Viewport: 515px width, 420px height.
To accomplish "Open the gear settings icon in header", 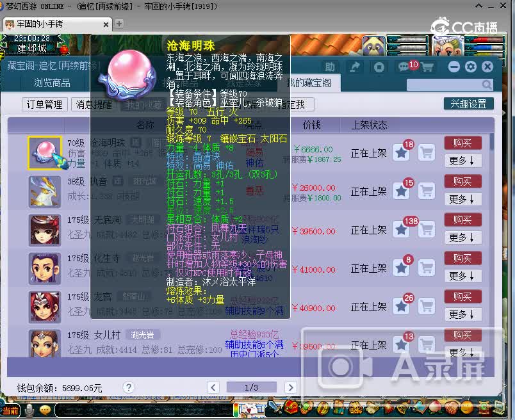I will (471, 67).
